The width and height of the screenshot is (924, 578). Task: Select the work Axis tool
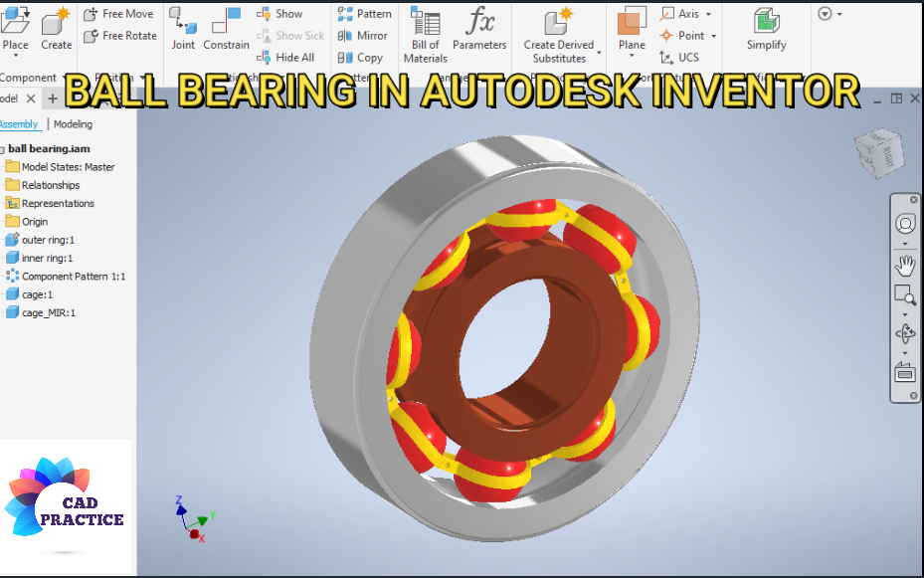click(679, 14)
